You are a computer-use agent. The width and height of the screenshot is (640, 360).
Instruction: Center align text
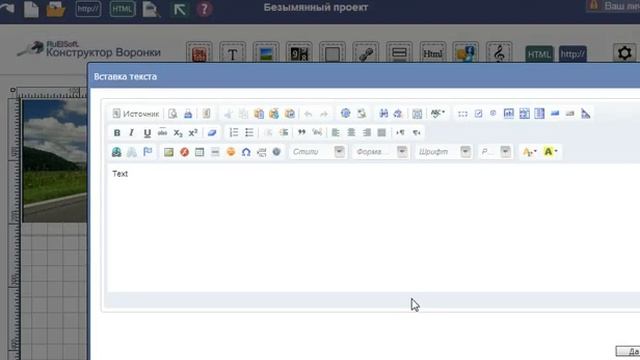pyautogui.click(x=351, y=133)
